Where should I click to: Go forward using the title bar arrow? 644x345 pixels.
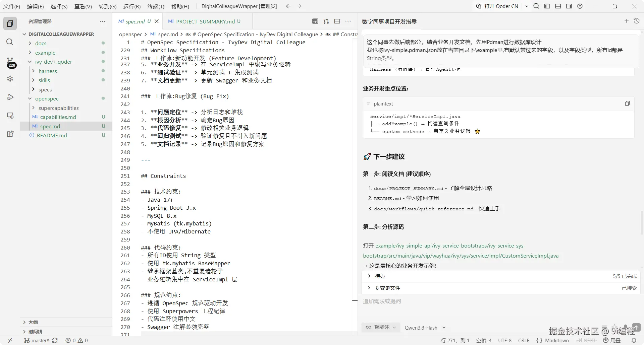[299, 6]
